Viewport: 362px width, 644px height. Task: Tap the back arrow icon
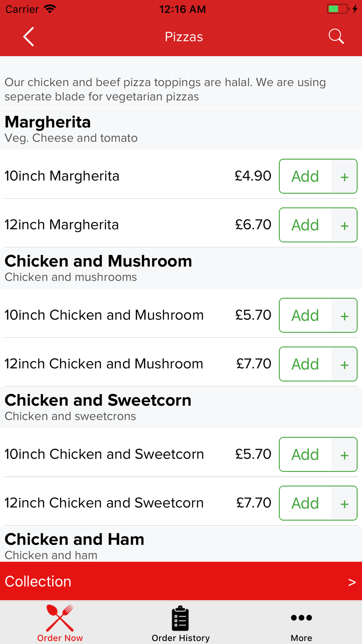coord(29,37)
